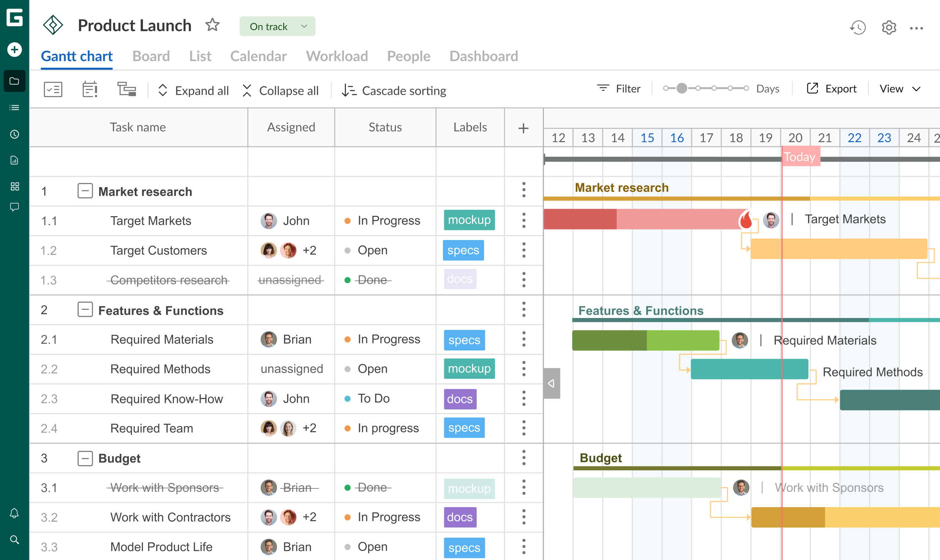Open project history clock icon

(x=858, y=27)
